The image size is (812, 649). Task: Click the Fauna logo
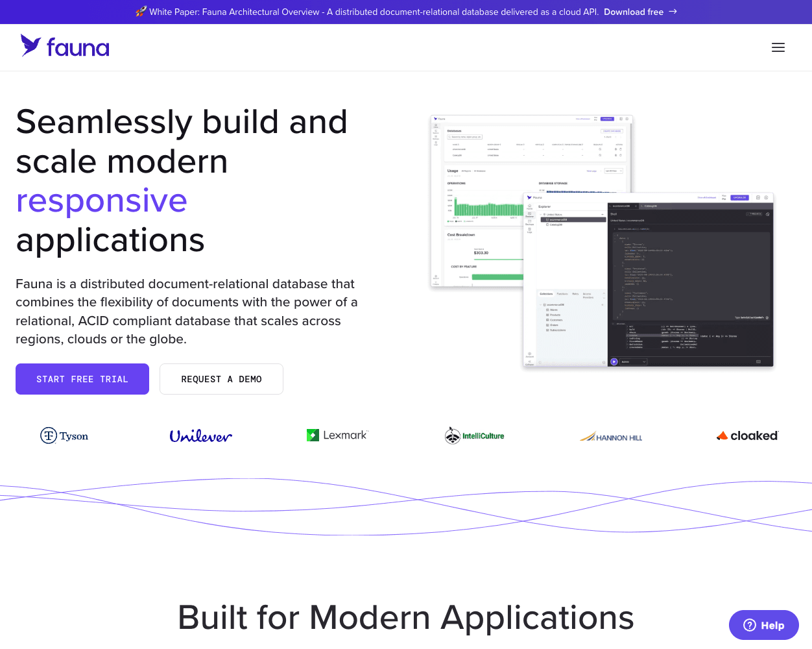[x=65, y=47]
